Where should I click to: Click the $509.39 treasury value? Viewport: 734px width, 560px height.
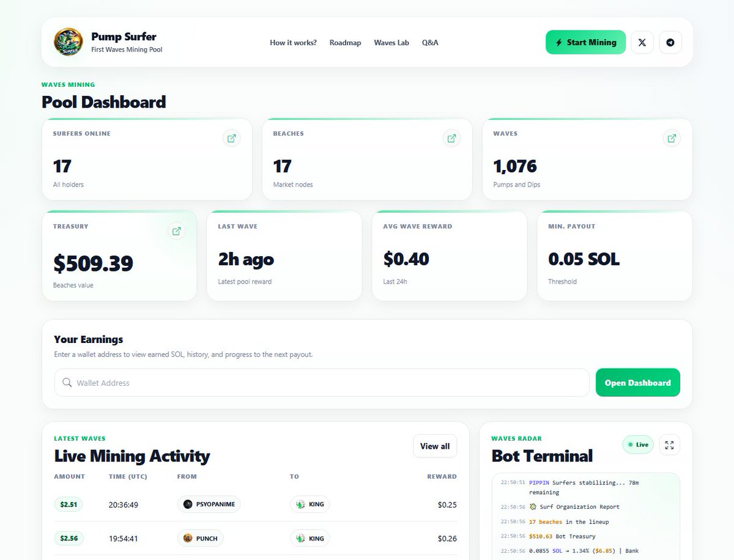pos(93,263)
